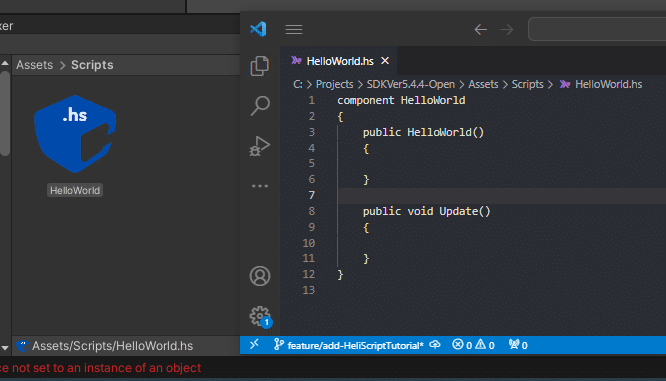Image resolution: width=666 pixels, height=381 pixels.
Task: Open the Search view in the activity bar
Action: click(260, 105)
